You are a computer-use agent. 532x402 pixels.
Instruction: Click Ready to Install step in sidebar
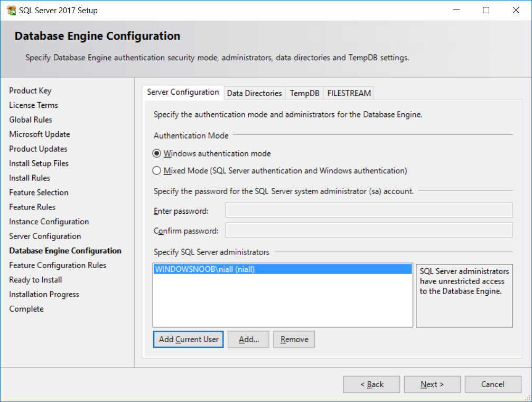pyautogui.click(x=35, y=280)
